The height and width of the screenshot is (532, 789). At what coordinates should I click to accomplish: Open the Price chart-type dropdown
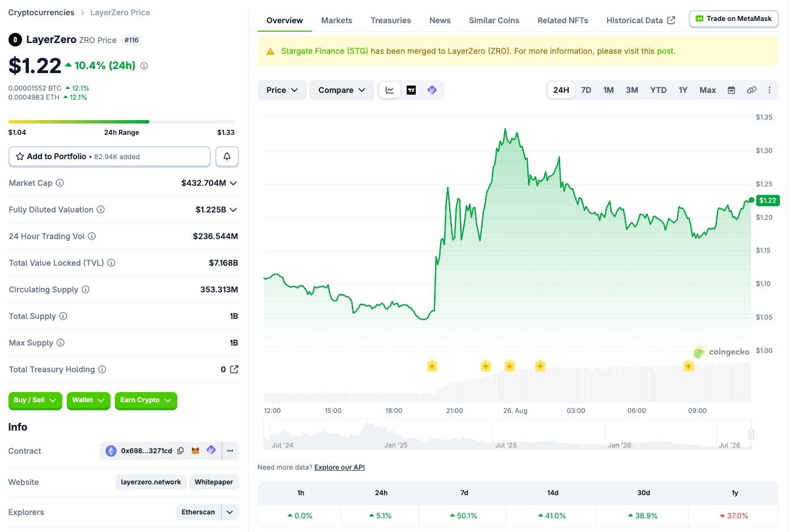pyautogui.click(x=282, y=90)
